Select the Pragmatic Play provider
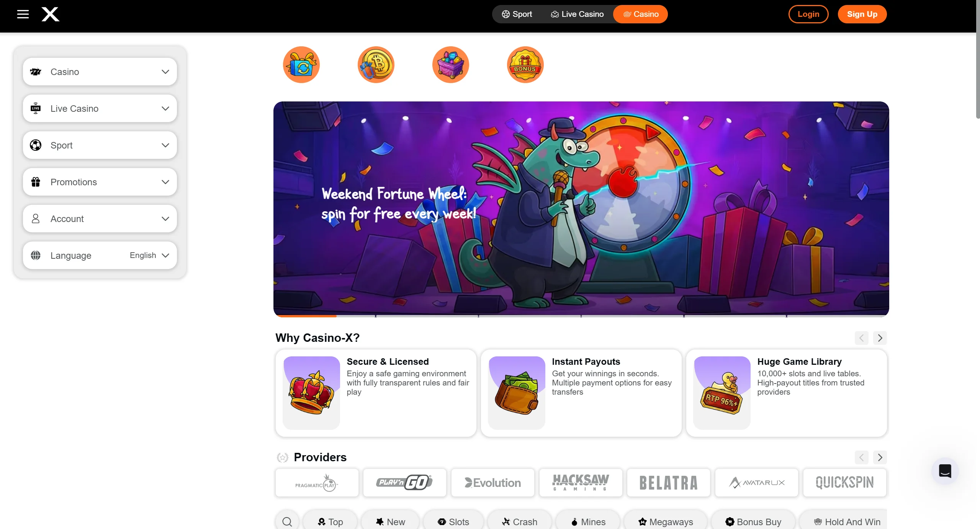The width and height of the screenshot is (980, 529). pyautogui.click(x=317, y=483)
